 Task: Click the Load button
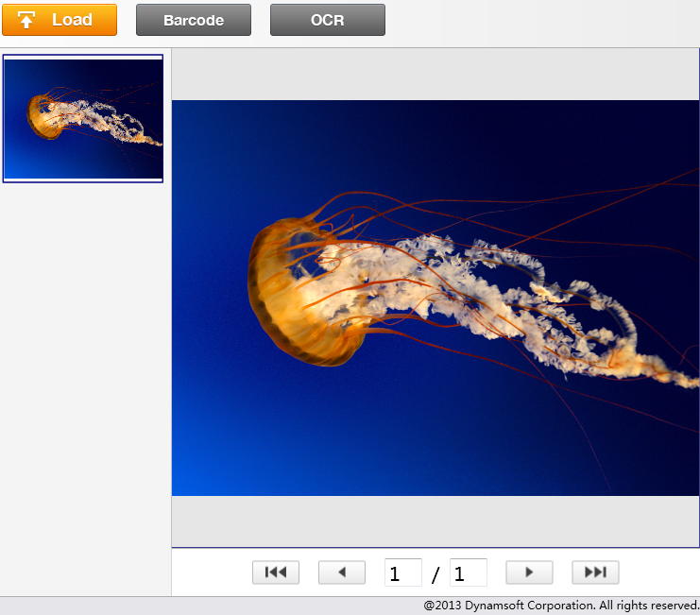click(x=60, y=20)
